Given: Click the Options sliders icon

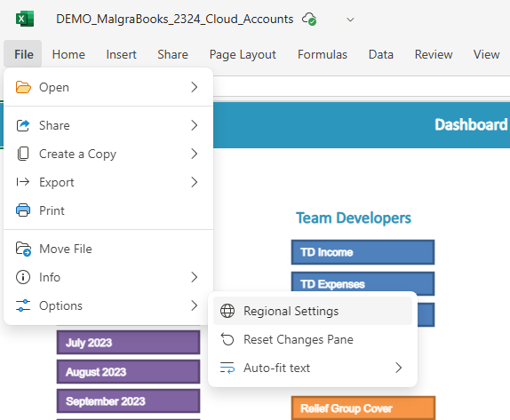Looking at the screenshot, I should click(23, 305).
